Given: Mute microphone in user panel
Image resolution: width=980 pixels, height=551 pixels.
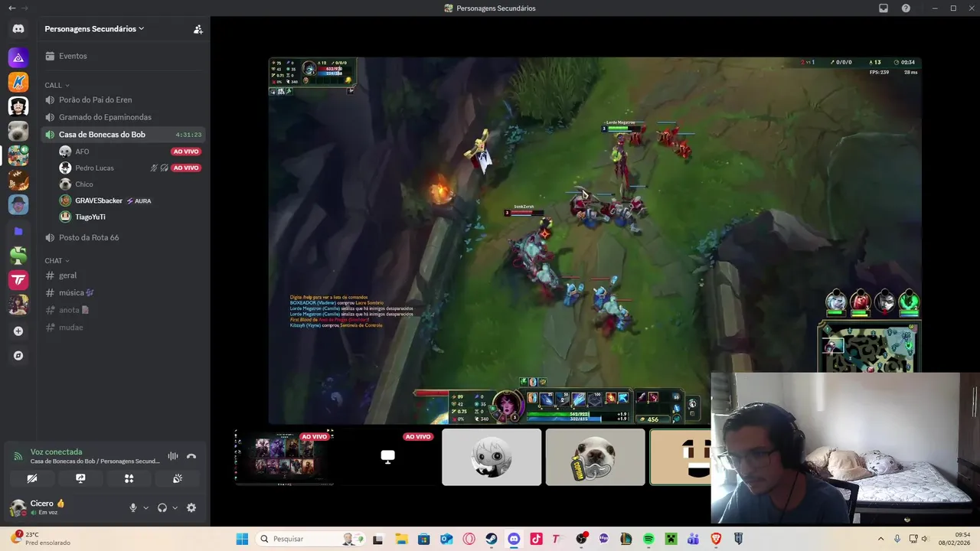Looking at the screenshot, I should coord(132,507).
